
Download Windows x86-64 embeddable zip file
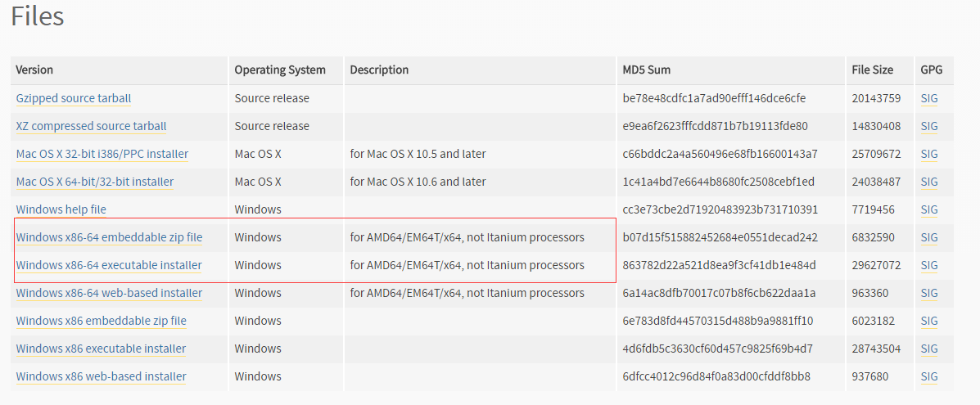coord(109,237)
